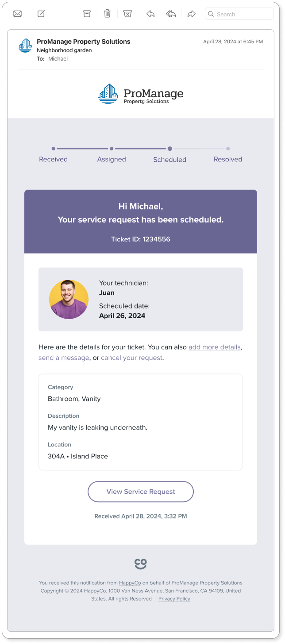Move email to junk

pos(127,14)
